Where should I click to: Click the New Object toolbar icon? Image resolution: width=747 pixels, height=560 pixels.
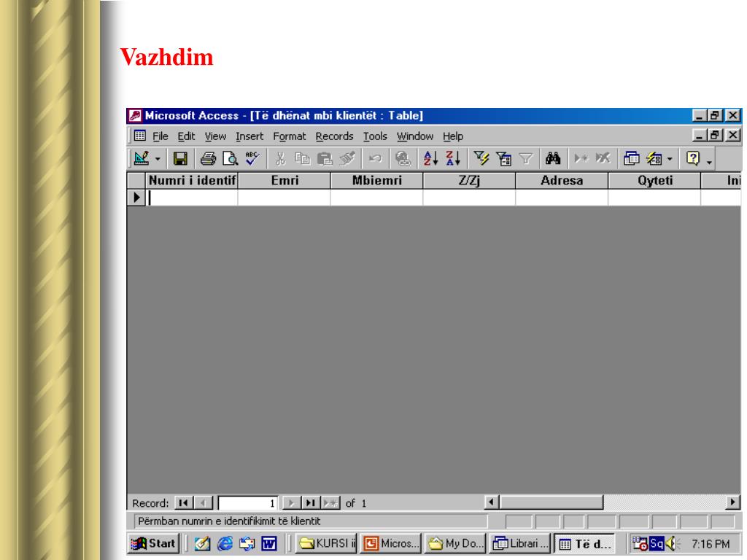(654, 158)
